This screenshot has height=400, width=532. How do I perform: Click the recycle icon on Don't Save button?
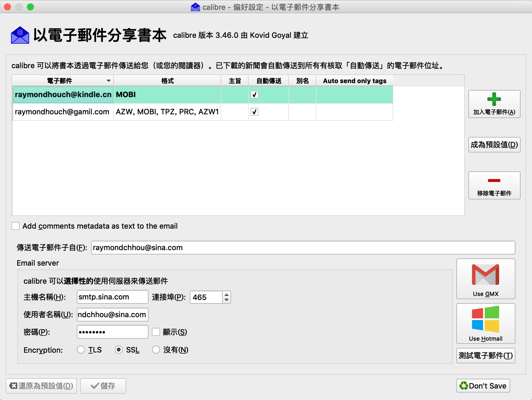coord(463,386)
